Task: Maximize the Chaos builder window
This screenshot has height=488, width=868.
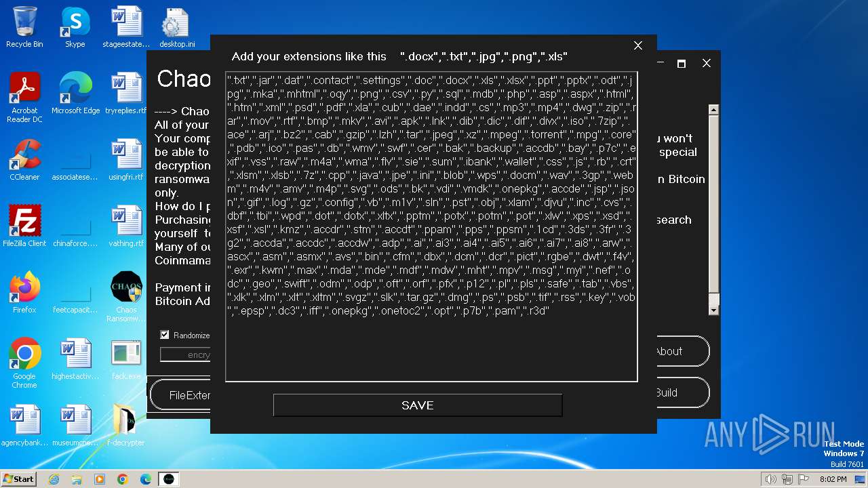Action: point(682,63)
